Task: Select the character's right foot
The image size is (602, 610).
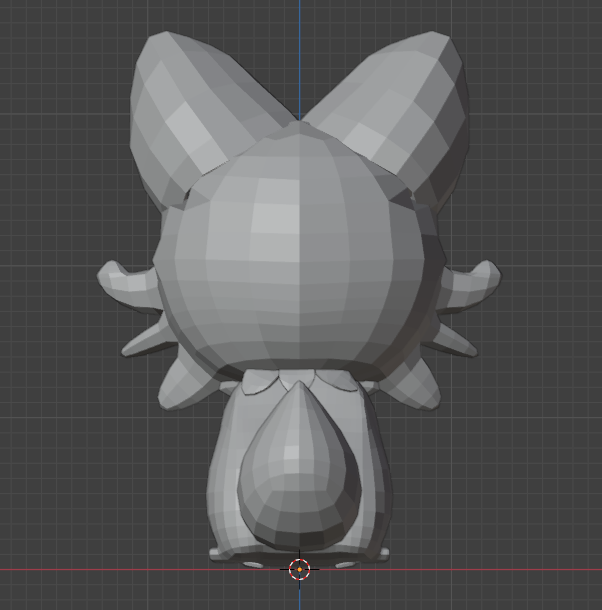Action: (x=370, y=552)
